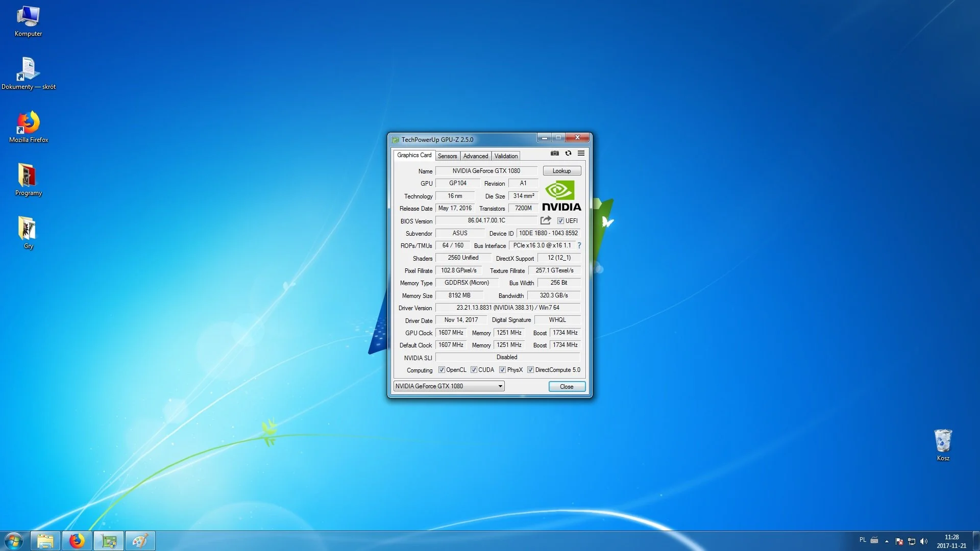Click the BIOS export share icon
The image size is (980, 551).
point(546,220)
